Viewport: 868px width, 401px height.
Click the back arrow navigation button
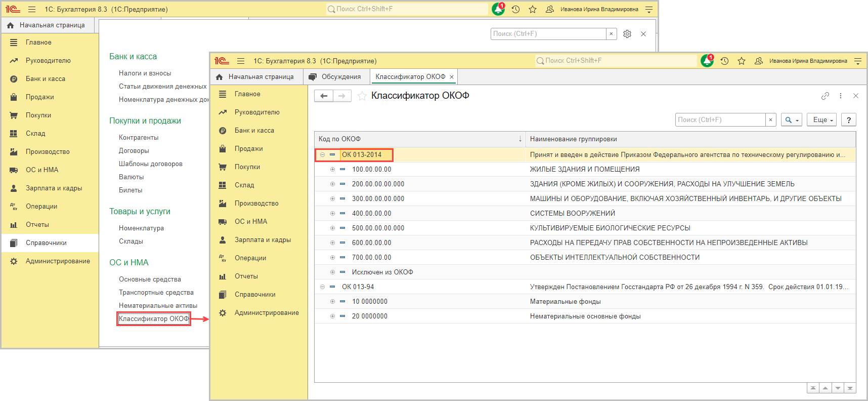coord(324,96)
